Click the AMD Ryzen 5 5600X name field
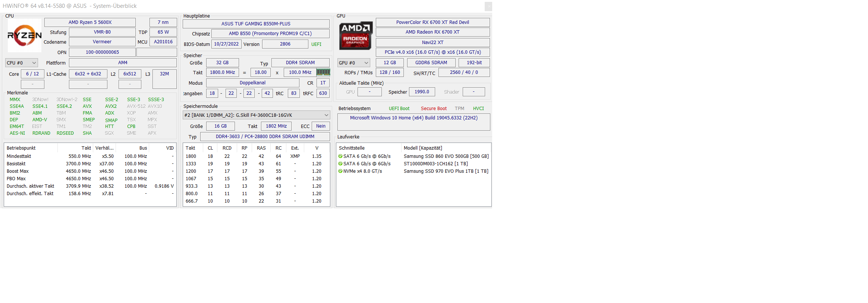 coord(90,22)
